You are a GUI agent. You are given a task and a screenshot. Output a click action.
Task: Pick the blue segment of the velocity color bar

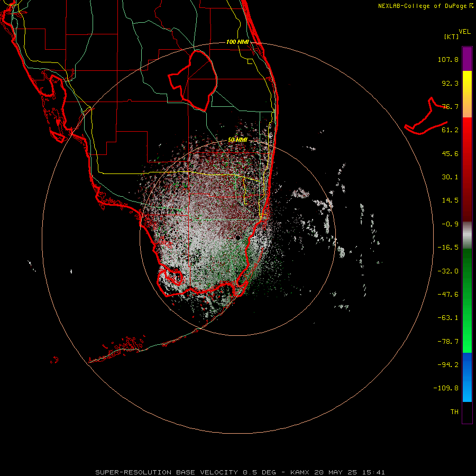[x=467, y=377]
